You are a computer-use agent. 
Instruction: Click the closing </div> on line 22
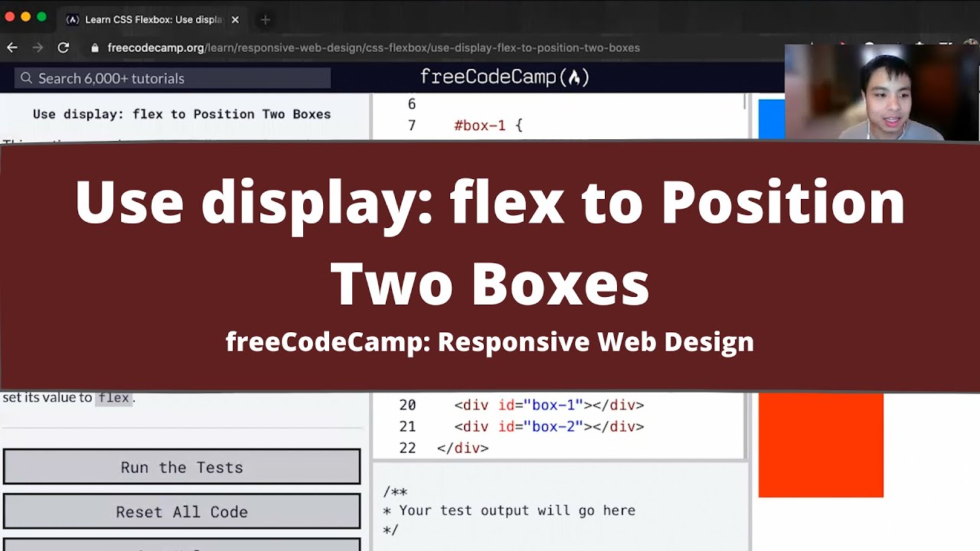click(462, 448)
